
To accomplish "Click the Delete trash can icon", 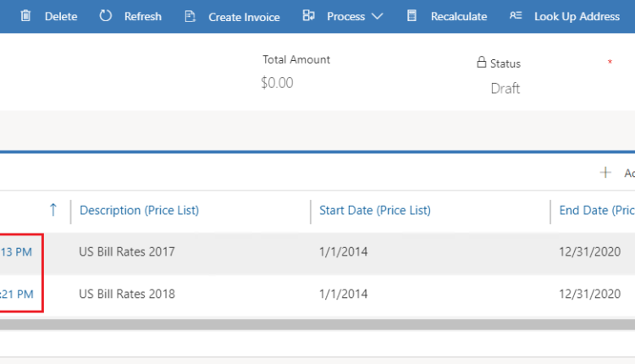I will (x=26, y=16).
